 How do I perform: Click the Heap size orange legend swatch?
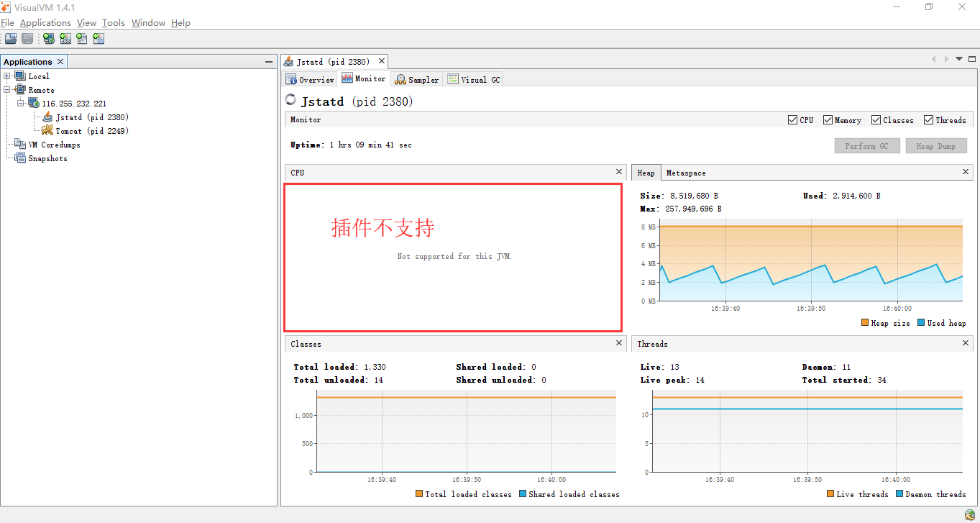tap(864, 323)
